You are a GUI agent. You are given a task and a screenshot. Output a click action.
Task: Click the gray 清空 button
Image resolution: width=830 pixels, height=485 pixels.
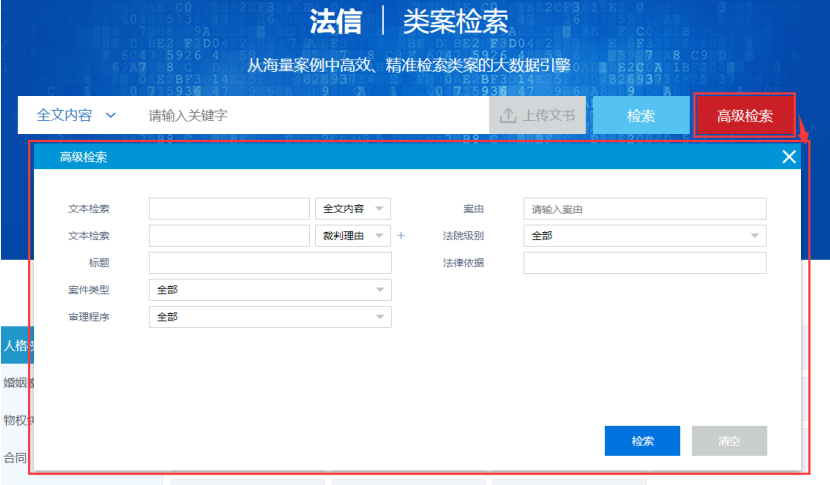(729, 441)
